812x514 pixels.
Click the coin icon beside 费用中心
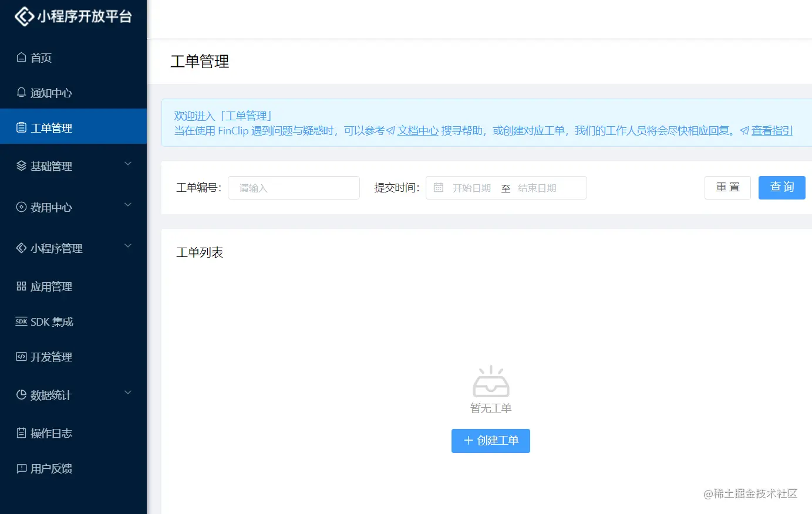tap(22, 207)
